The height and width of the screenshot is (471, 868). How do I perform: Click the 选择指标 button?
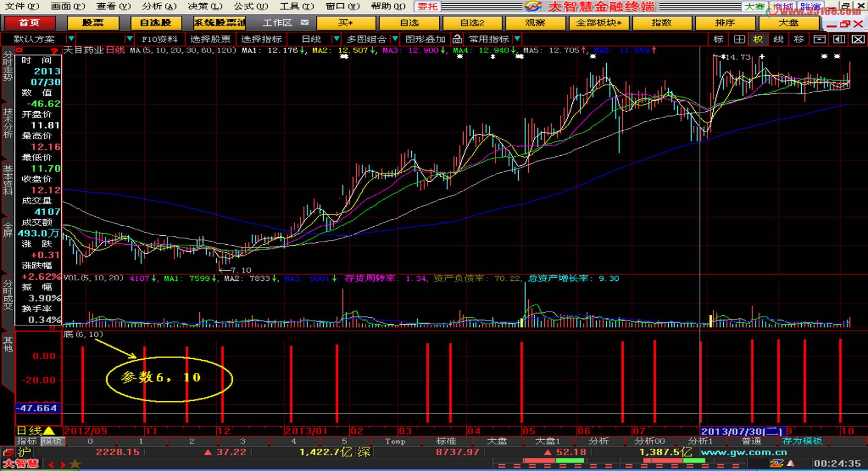coord(261,39)
